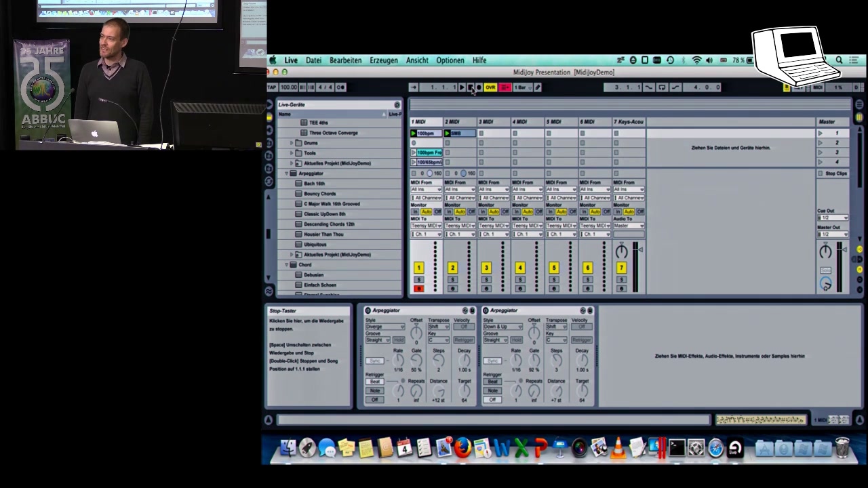Select the Three Octave Converge preset
The width and height of the screenshot is (868, 488).
(334, 133)
